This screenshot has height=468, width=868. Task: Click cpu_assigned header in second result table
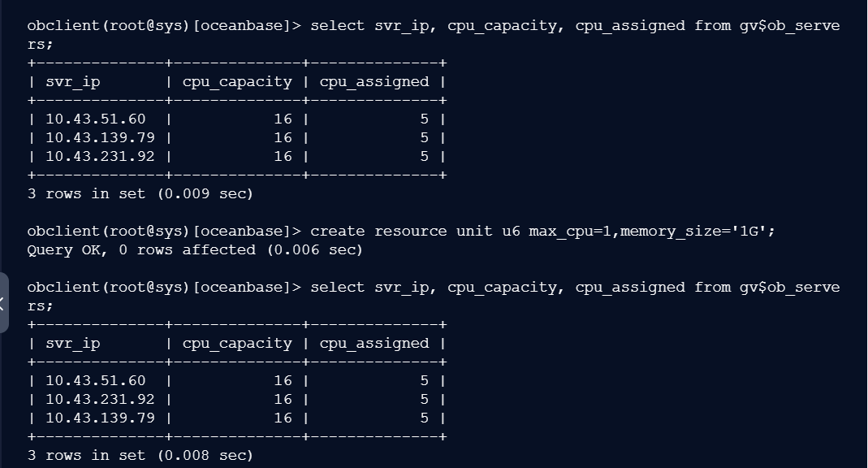pyautogui.click(x=374, y=344)
